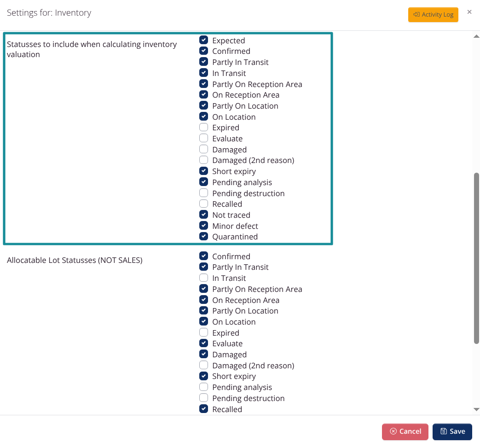The width and height of the screenshot is (480, 448).
Task: Uncheck Short expiry in valuation statuses
Action: tap(203, 171)
